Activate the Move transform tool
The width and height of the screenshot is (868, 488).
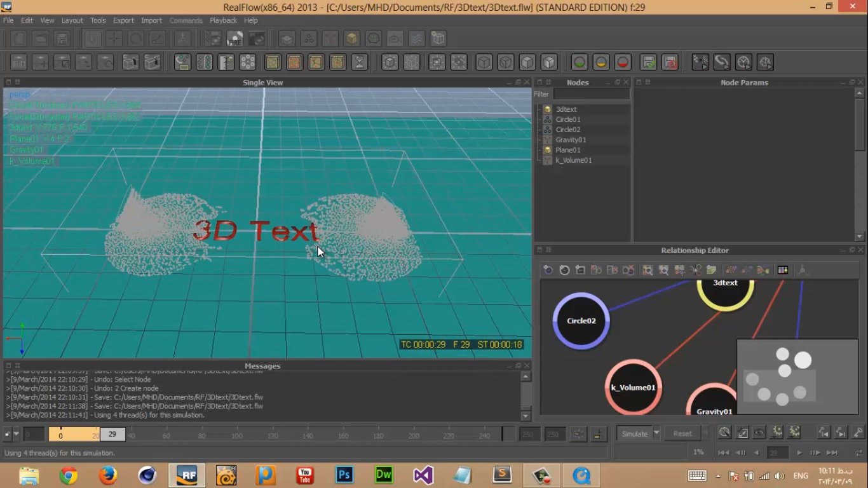click(114, 39)
